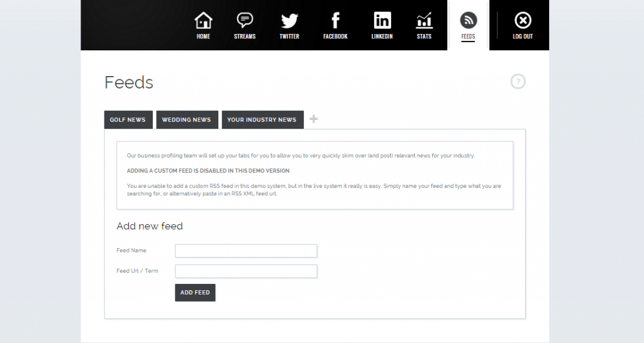
Task: Click 'You are unable to add' paragraph
Action: tap(314, 190)
